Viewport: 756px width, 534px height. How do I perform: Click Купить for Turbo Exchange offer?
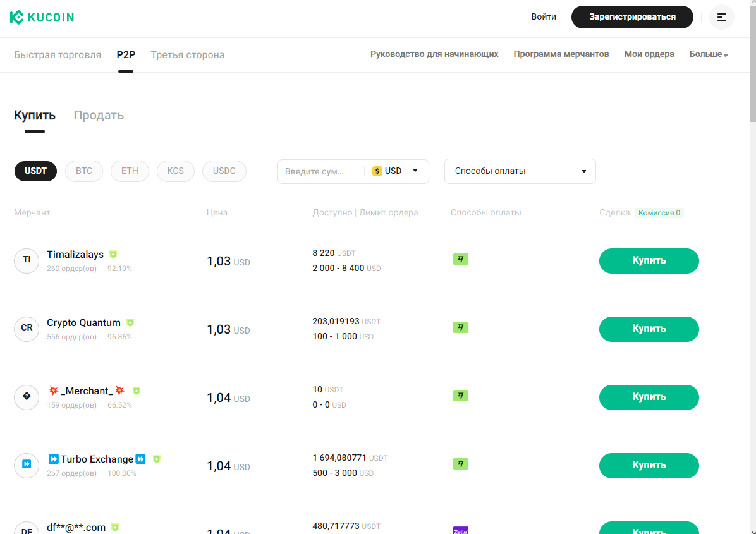649,466
